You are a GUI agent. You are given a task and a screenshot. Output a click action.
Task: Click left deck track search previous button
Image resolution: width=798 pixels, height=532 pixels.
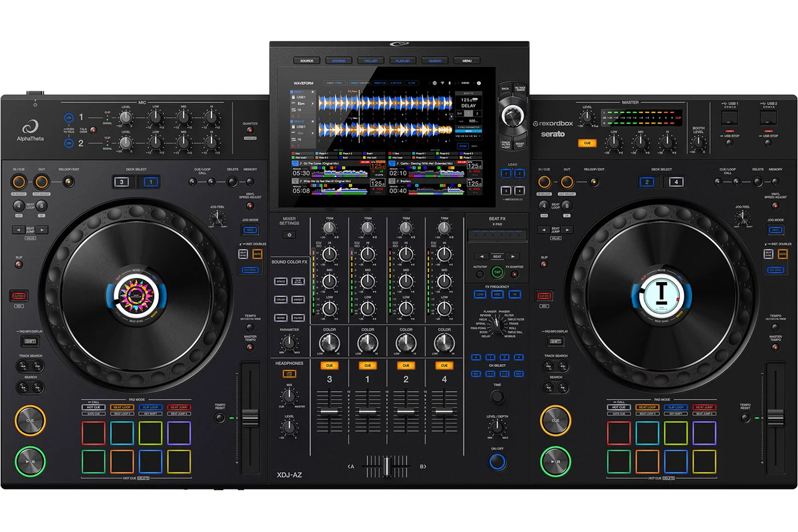23,366
